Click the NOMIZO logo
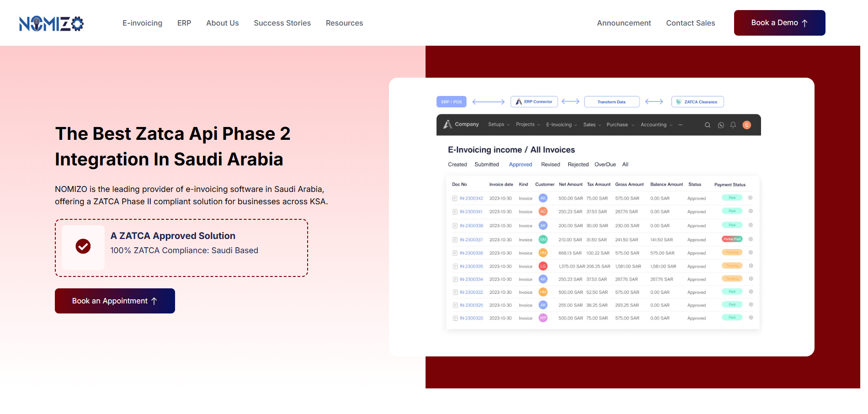Viewport: 868px width, 414px height. [51, 23]
